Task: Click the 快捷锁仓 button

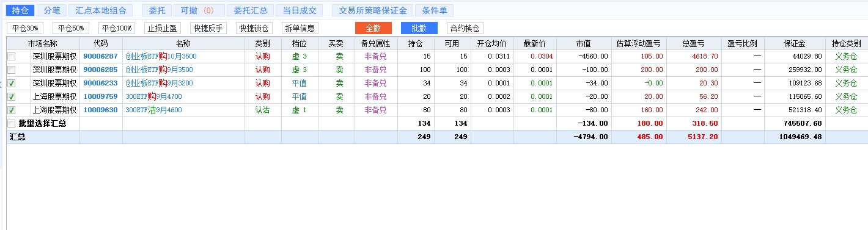Action: pyautogui.click(x=254, y=28)
